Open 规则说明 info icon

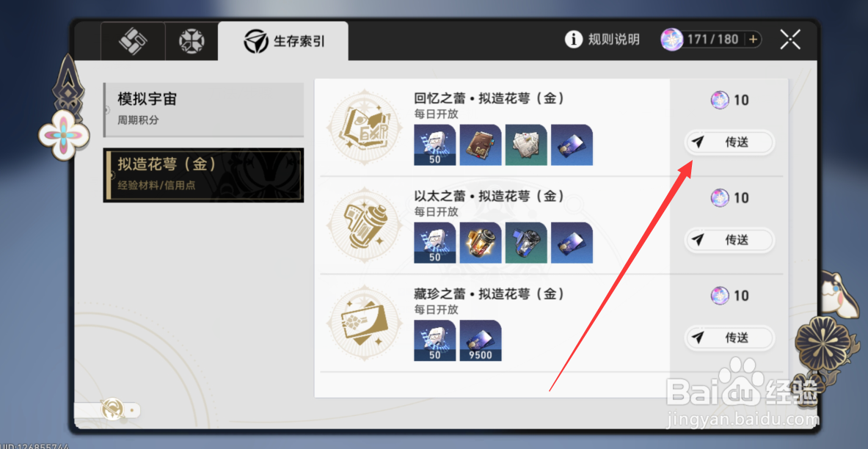pos(574,40)
